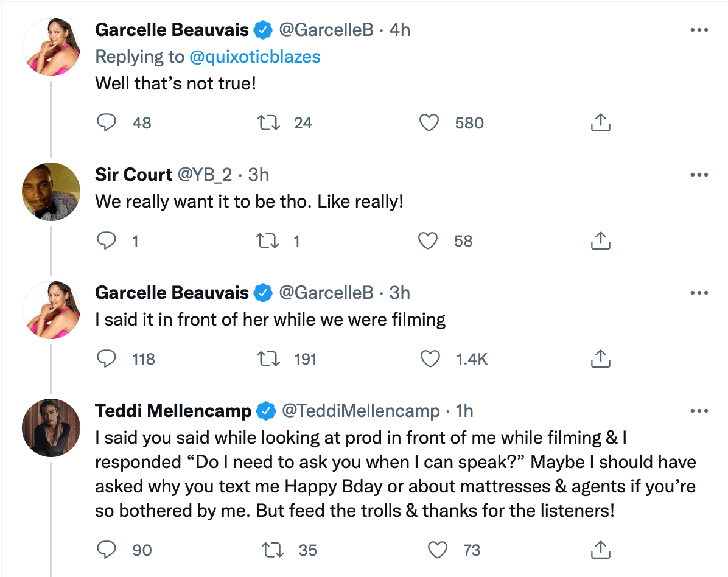Open more options on Teddi Mellencamp's tweet
Screen dimensions: 728x577
[699, 411]
